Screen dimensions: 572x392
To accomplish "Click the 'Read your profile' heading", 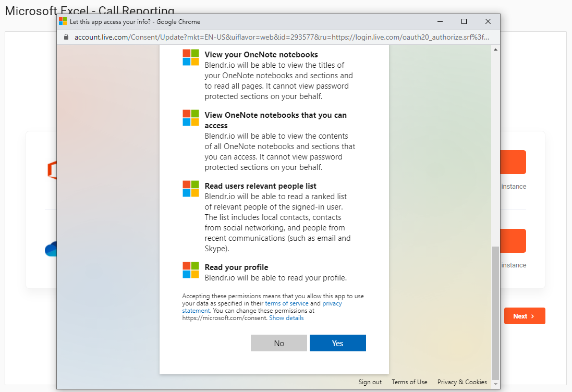I will (236, 267).
